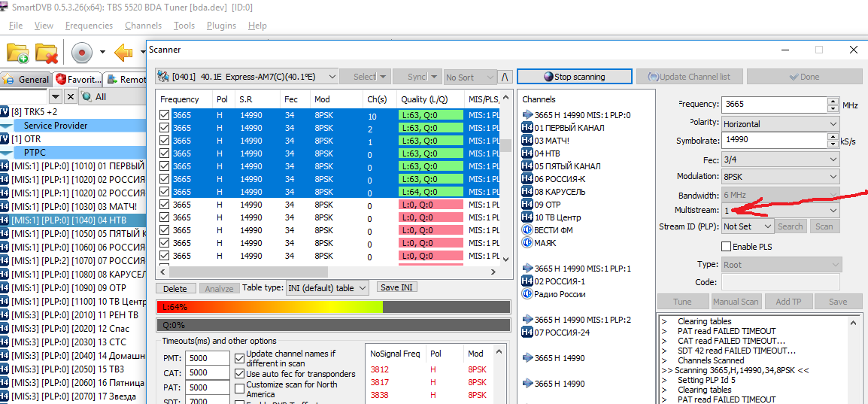Enable the PLS checkbox
Screen dimensions: 868x404
coord(727,247)
